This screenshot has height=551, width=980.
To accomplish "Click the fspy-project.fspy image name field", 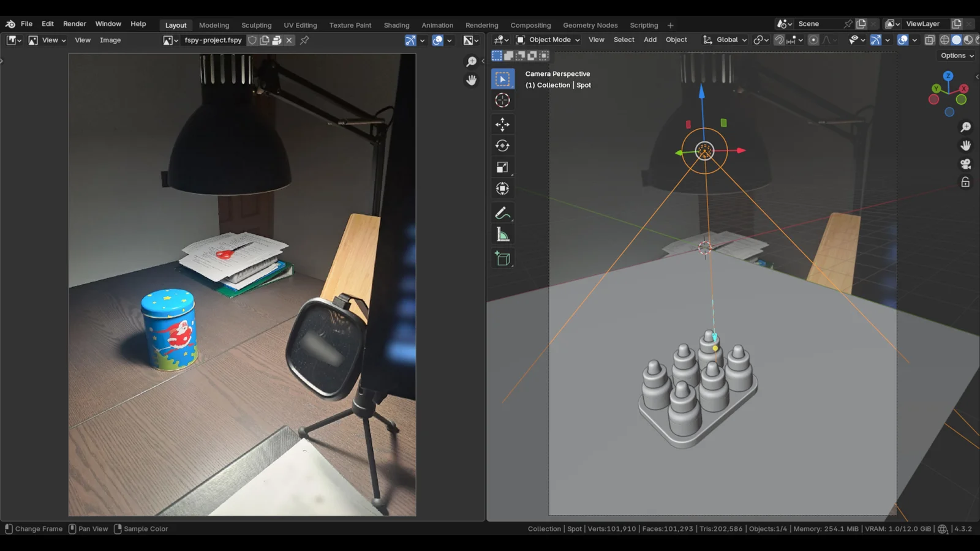I will point(213,40).
